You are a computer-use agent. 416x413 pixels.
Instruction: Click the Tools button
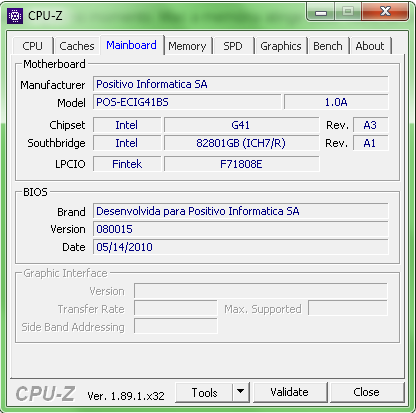click(204, 393)
